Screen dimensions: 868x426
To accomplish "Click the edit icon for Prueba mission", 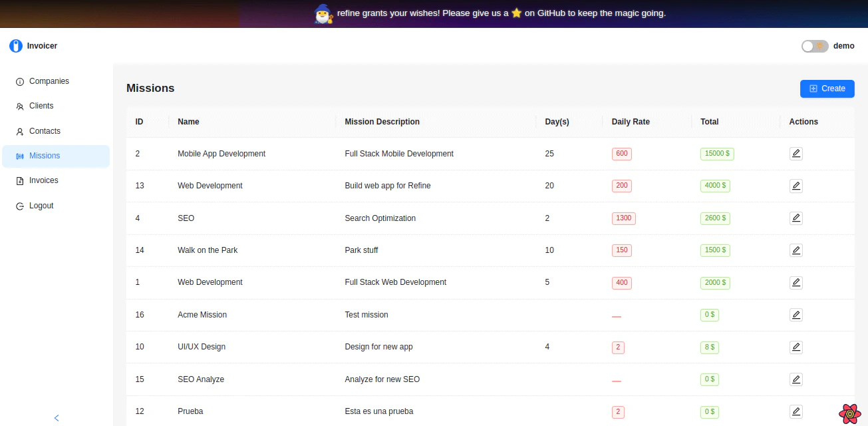I will point(796,411).
